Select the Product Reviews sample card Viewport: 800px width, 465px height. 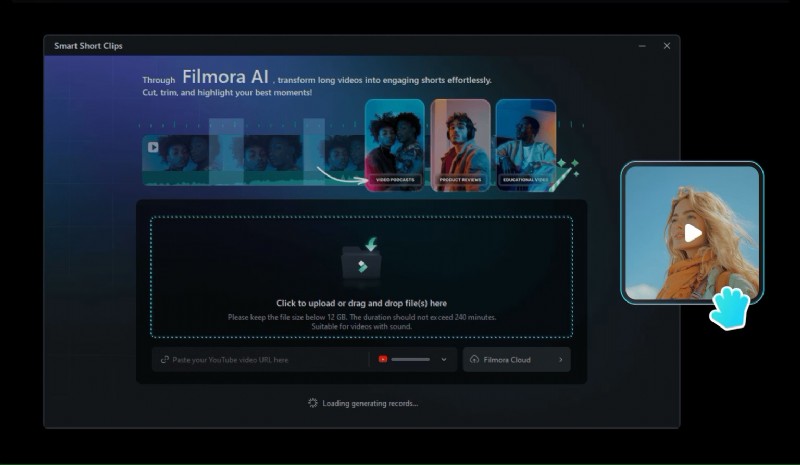tap(460, 144)
